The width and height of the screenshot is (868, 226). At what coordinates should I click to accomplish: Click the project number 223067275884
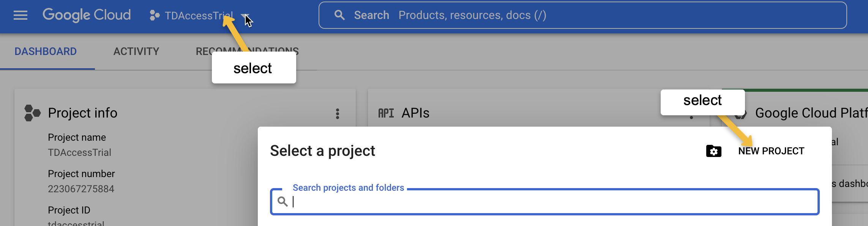point(81,189)
